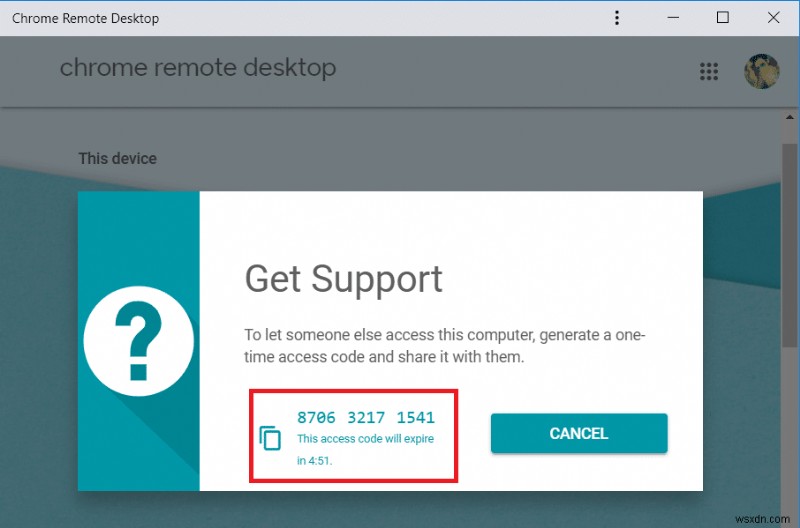Open the Google apps grid icon
Screen dimensions: 800x528
click(x=709, y=71)
